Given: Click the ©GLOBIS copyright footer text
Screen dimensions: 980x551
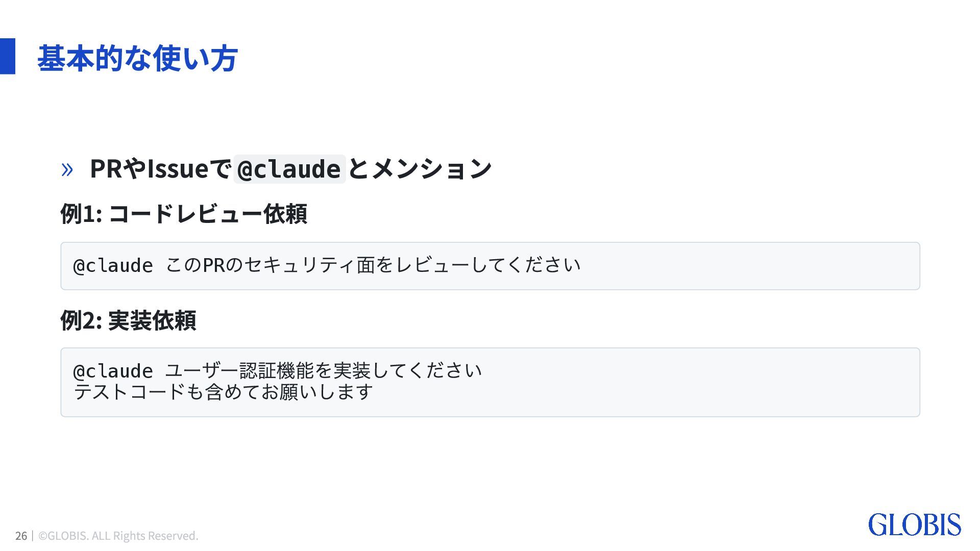Looking at the screenshot, I should point(118,536).
